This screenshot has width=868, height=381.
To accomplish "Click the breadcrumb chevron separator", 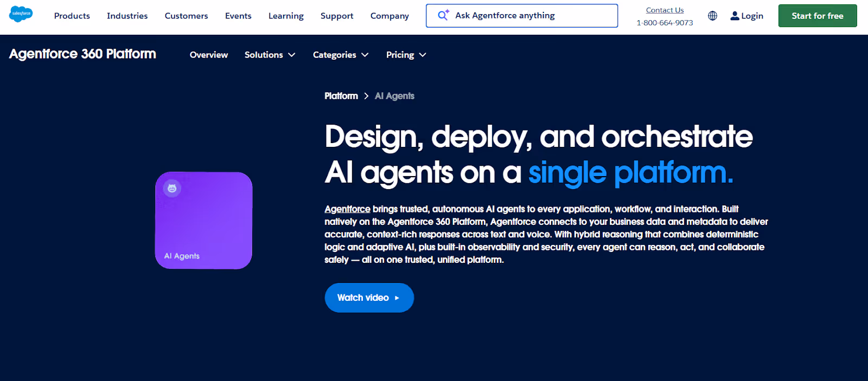I will point(366,96).
